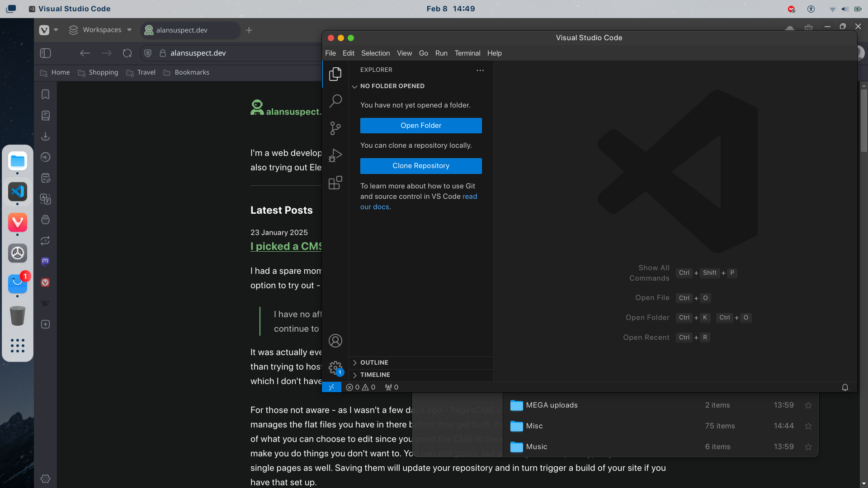Open the clock and calendar in top bar
The image size is (868, 488).
point(451,9)
